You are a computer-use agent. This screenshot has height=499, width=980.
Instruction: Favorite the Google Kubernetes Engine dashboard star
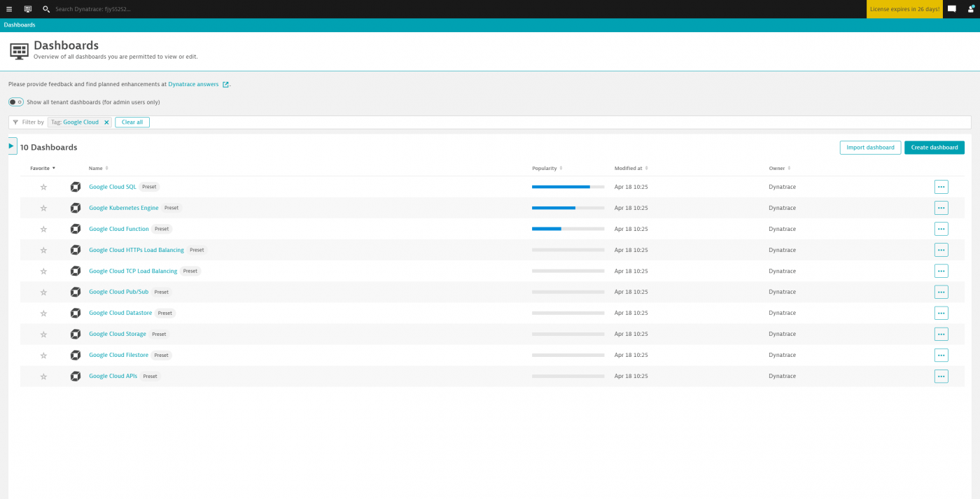(43, 208)
